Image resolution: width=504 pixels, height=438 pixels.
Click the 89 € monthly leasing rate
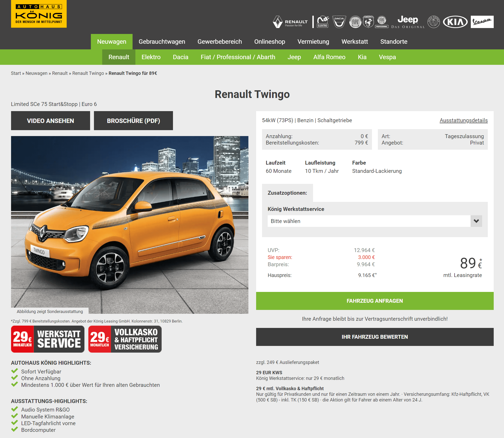coord(471,263)
